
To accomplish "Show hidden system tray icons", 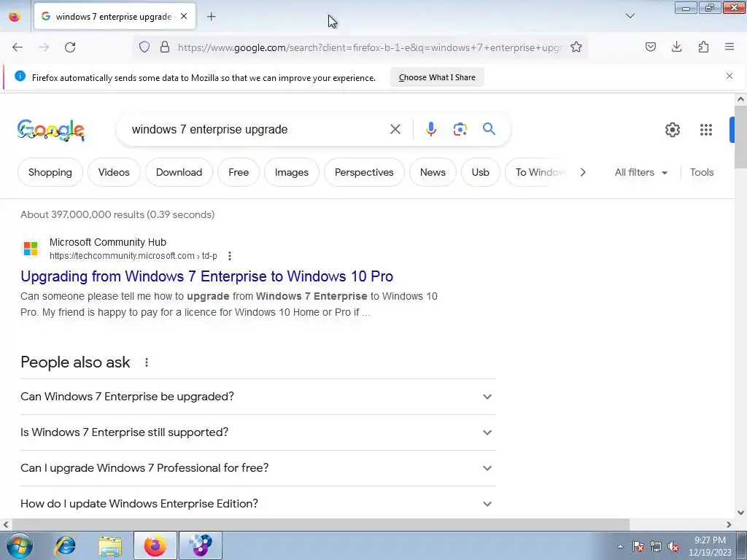I will click(x=620, y=546).
